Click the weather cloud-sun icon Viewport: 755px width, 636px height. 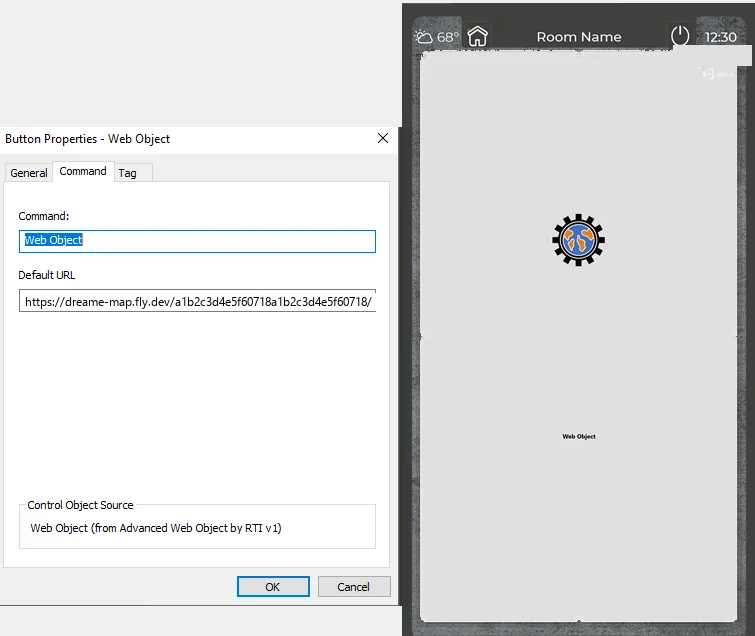pyautogui.click(x=424, y=37)
